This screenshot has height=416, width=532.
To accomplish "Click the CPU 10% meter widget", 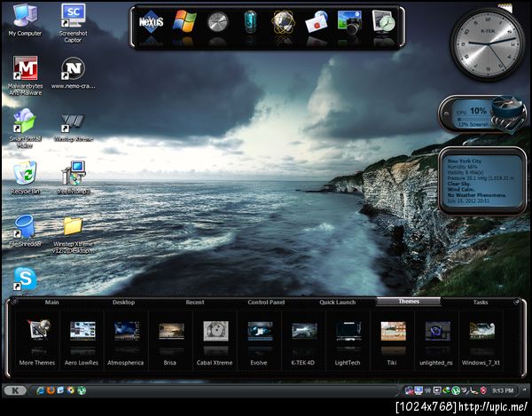I will [x=481, y=114].
